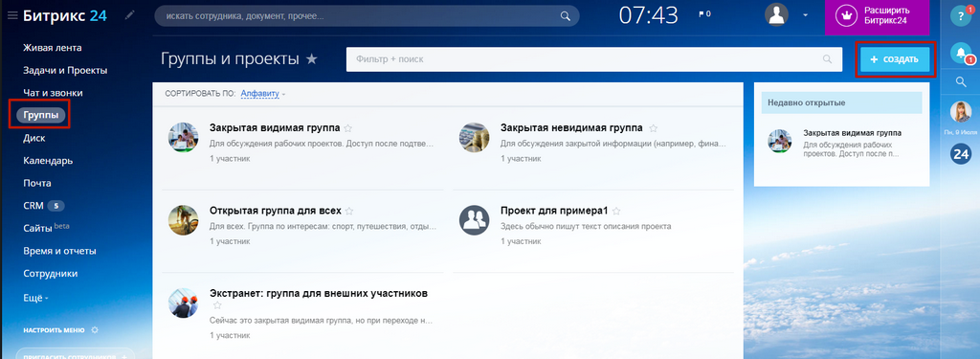The width and height of the screenshot is (980, 359).
Task: Open Открытая группа для всех title
Action: pyautogui.click(x=276, y=211)
